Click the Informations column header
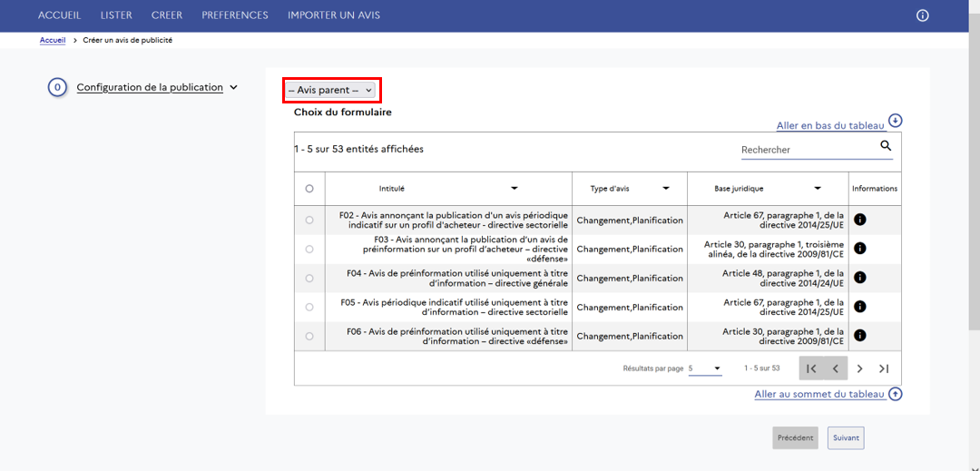The width and height of the screenshot is (980, 471). [875, 188]
